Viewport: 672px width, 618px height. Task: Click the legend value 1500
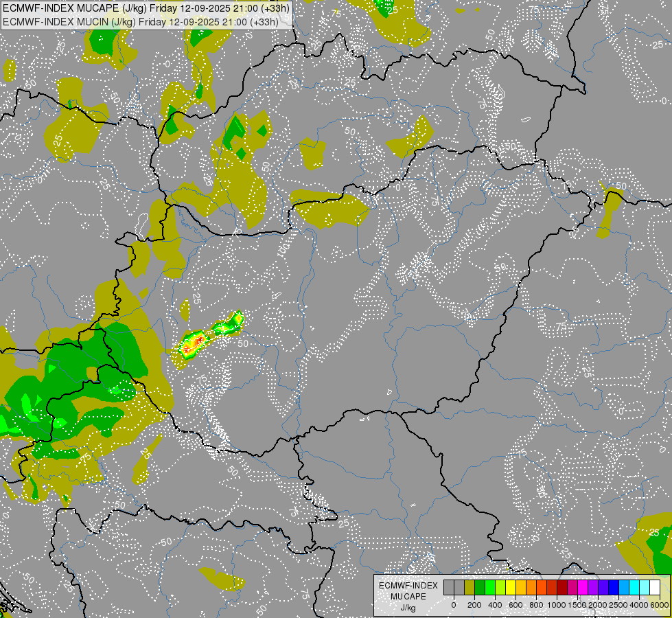tap(577, 605)
